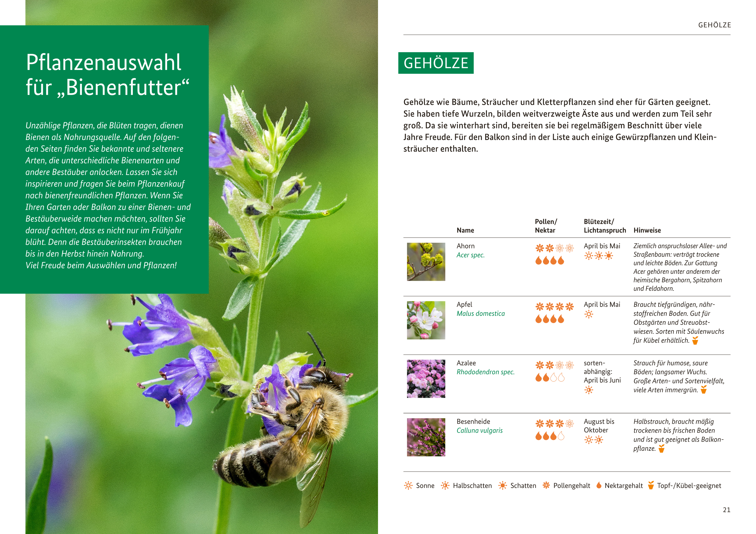Screen dimensions: 756x534
Task: Click the intro paragraph starting 'Gehölze wie Bäume'
Action: click(x=560, y=125)
